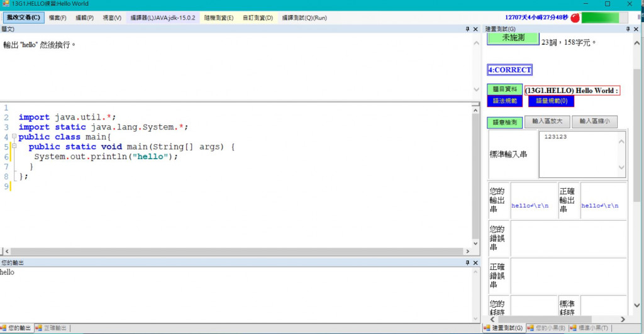Click left arrow of code editor horizontal scrollbar

7,251
